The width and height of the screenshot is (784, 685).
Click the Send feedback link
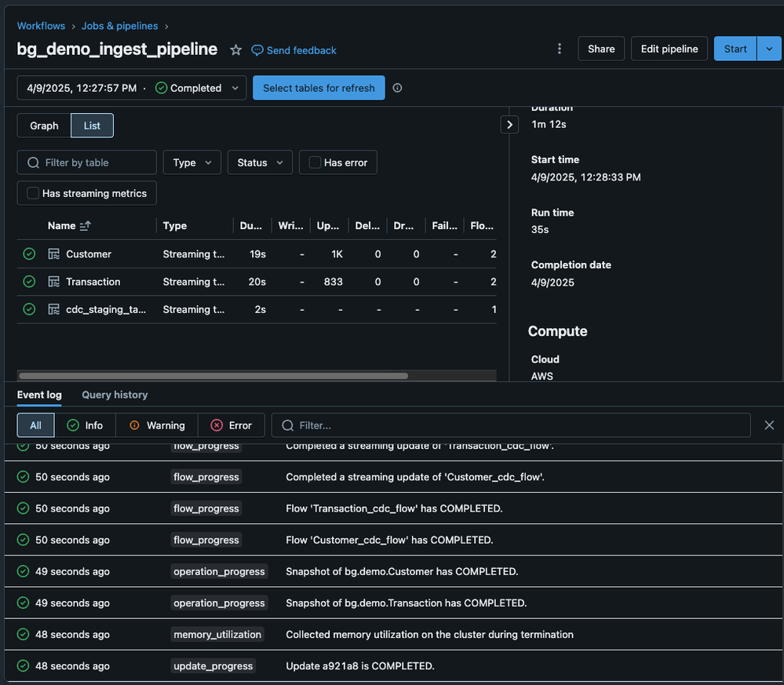click(301, 50)
